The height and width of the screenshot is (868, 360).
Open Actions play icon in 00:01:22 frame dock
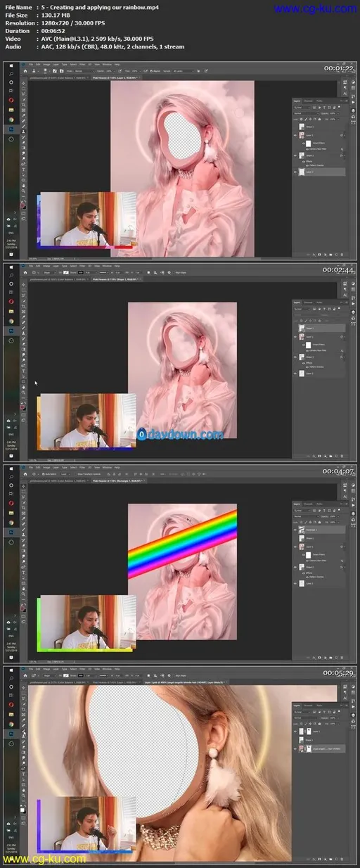click(x=353, y=102)
